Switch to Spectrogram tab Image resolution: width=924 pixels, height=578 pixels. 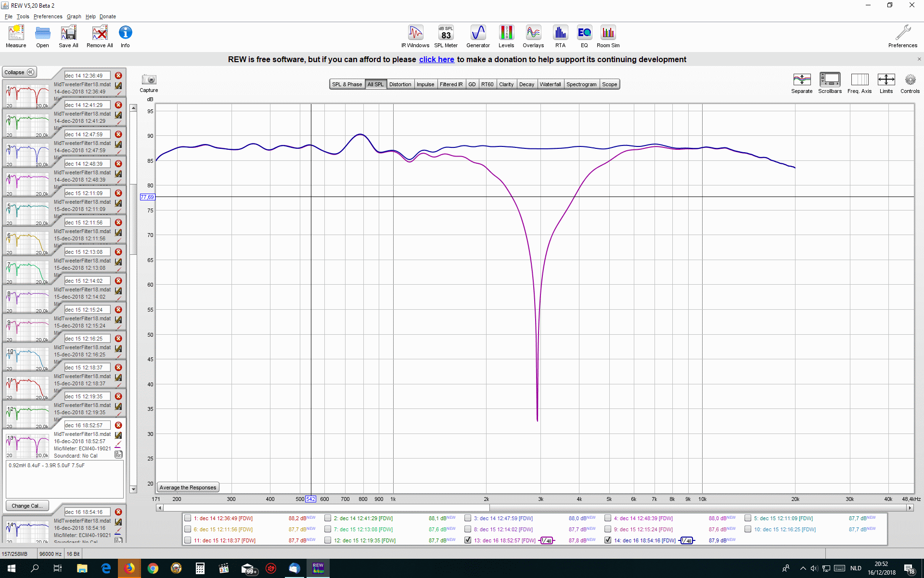tap(581, 84)
